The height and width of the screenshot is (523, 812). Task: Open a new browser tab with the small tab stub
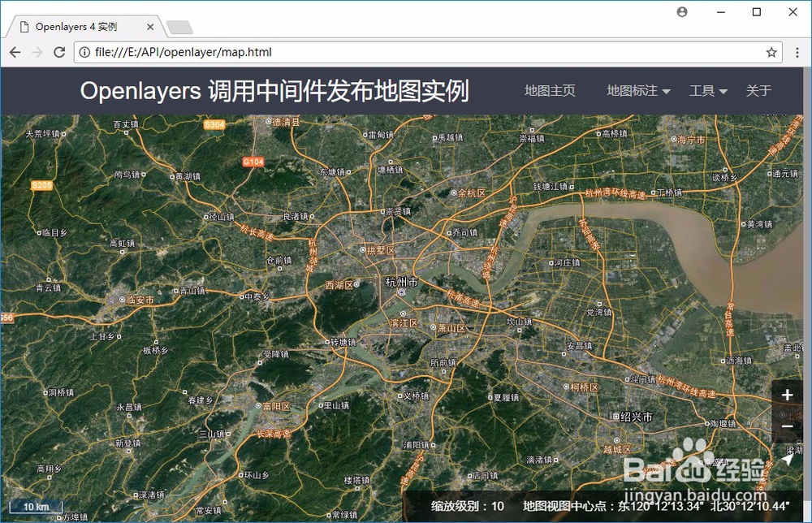pos(180,27)
